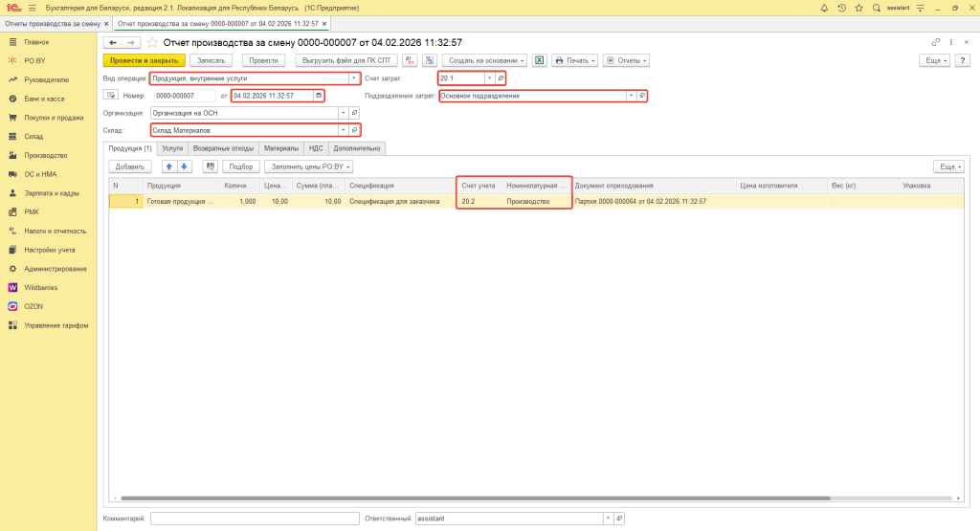This screenshot has height=531, width=980.
Task: Switch to the НДС tab
Action: click(x=316, y=148)
